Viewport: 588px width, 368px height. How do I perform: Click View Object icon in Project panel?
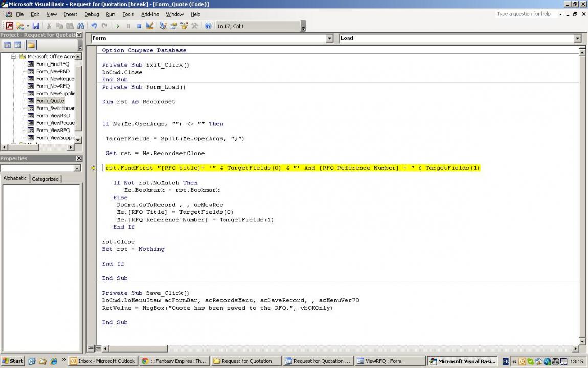pyautogui.click(x=17, y=45)
